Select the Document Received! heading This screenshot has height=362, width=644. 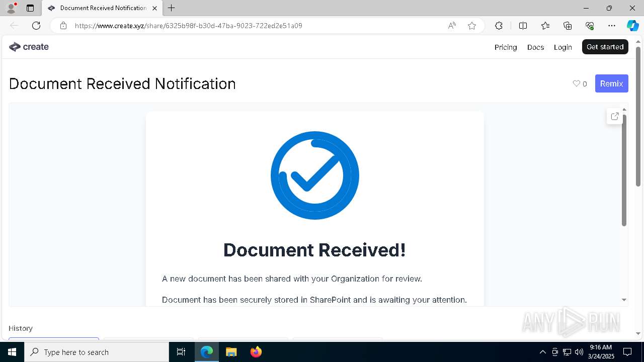pyautogui.click(x=314, y=250)
